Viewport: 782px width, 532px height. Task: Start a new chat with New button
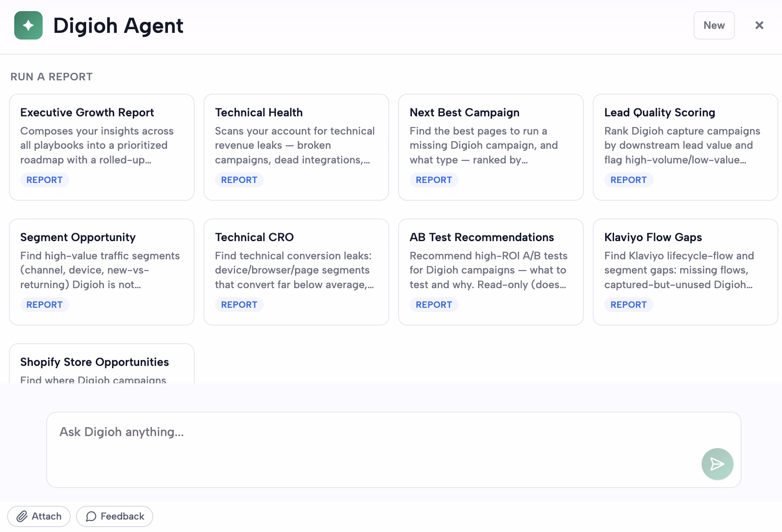click(x=714, y=25)
